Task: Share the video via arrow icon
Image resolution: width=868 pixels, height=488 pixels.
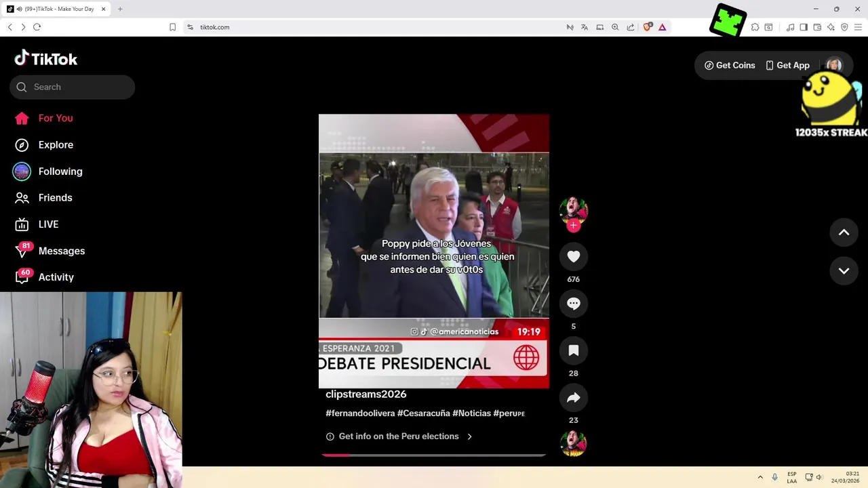Action: (573, 398)
